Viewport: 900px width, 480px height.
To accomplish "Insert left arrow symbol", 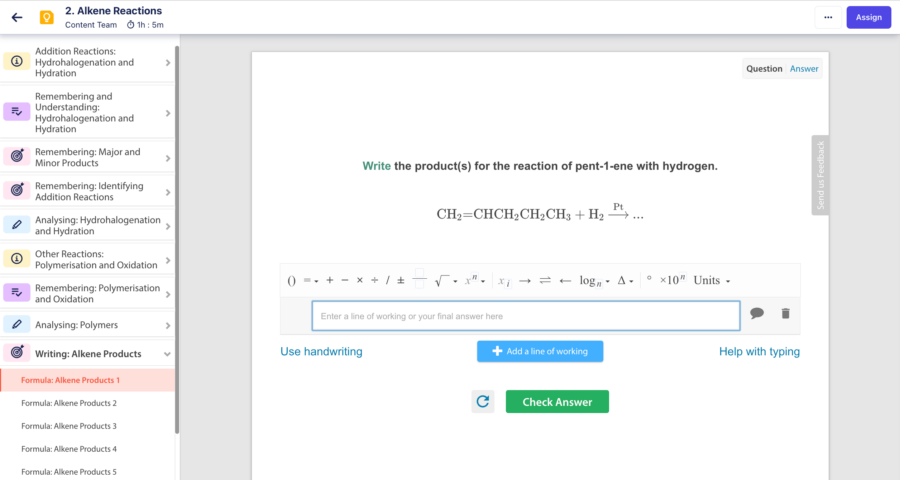I will [565, 281].
